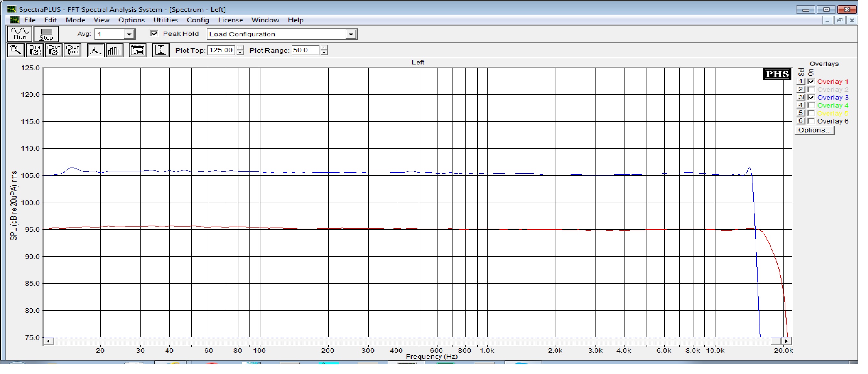Open the Utilities menu
This screenshot has height=374, width=868.
(165, 20)
